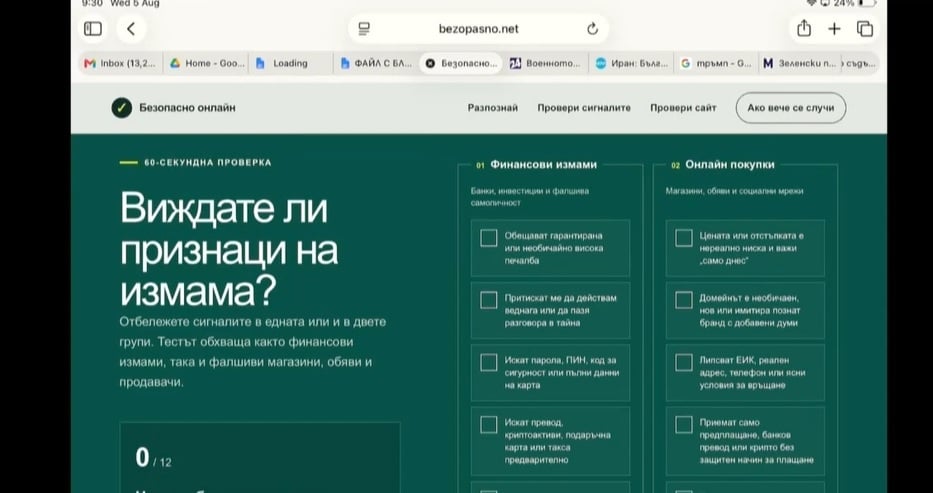Check Липсват ЕИК, реален адрес, телефон
This screenshot has height=493, width=933.
(684, 362)
